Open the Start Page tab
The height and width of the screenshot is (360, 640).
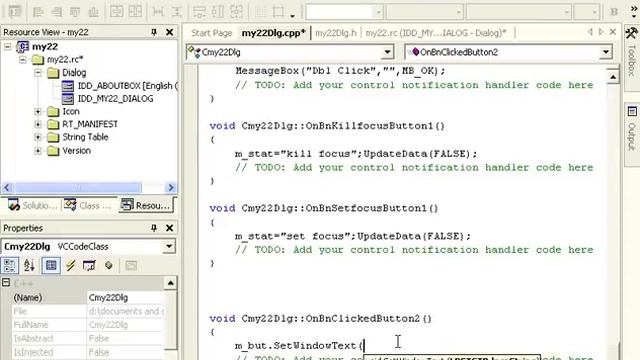(211, 33)
